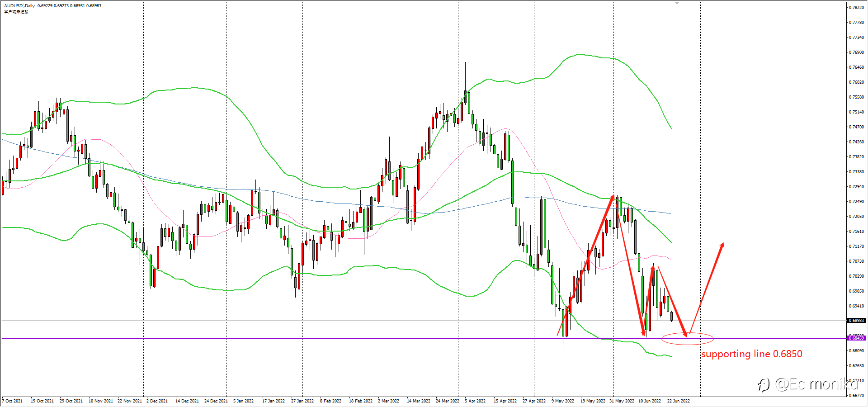
Task: Select the current price tag 0.68983
Action: (x=856, y=321)
